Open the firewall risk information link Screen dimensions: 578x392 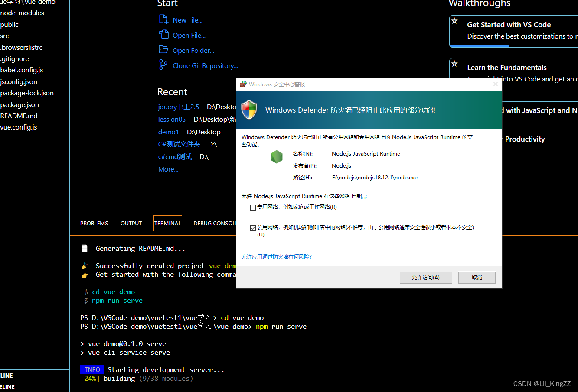[277, 256]
